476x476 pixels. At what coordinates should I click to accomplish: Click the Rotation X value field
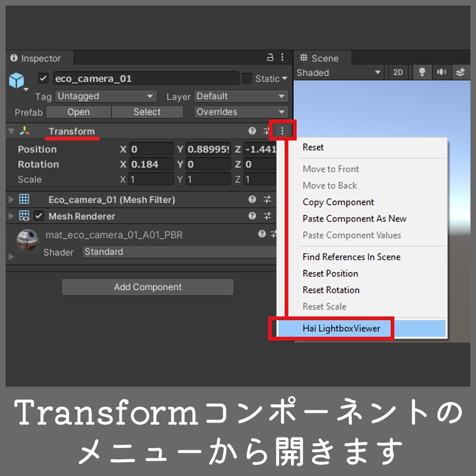[151, 164]
